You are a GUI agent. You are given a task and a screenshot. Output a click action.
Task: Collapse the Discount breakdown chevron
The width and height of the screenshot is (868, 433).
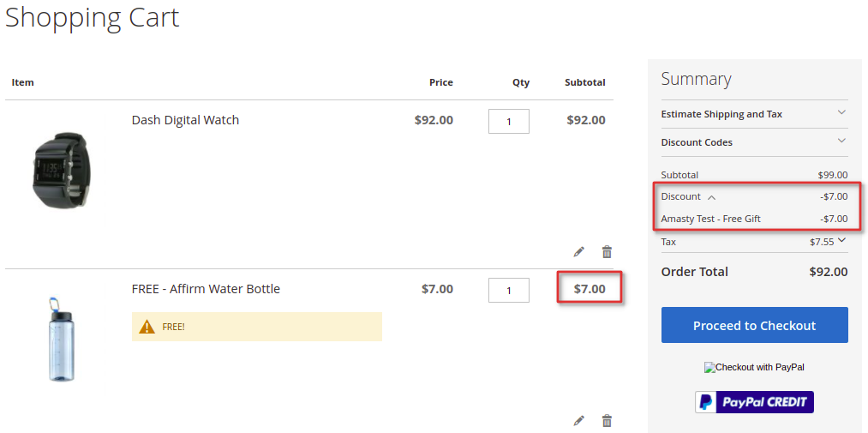point(712,197)
